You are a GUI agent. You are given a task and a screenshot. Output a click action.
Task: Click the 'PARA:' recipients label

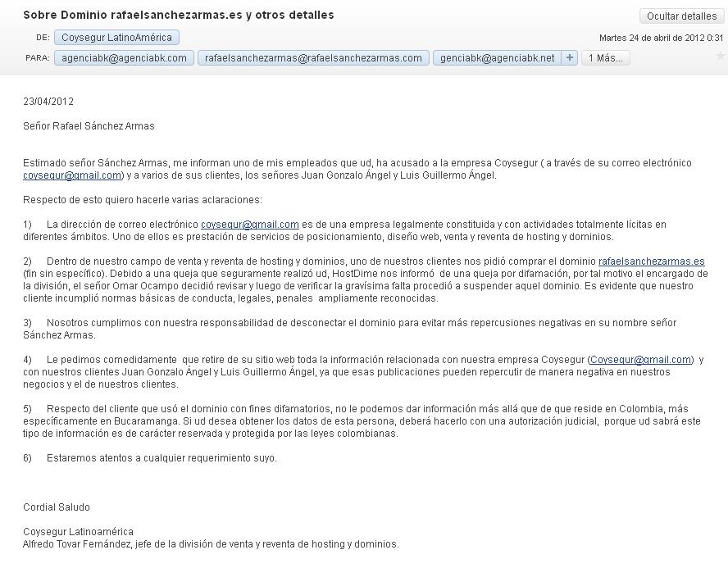38,58
